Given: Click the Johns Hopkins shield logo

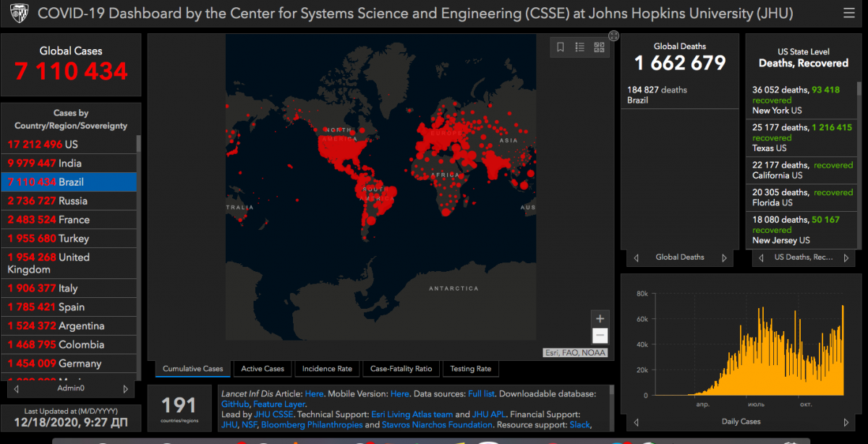Looking at the screenshot, I should tap(19, 14).
